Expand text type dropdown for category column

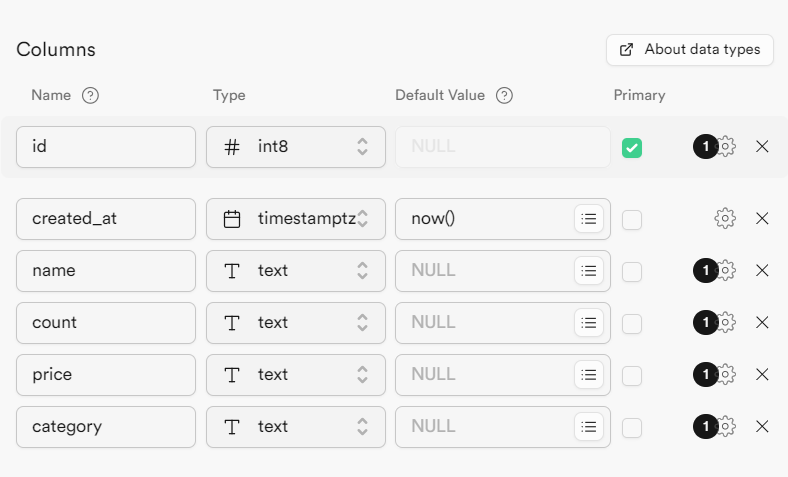click(296, 426)
